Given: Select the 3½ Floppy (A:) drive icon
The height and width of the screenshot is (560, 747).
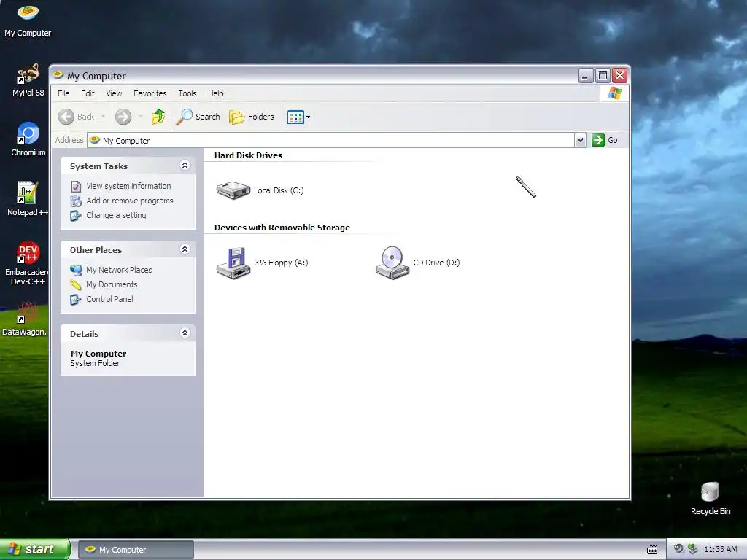Looking at the screenshot, I should point(233,262).
